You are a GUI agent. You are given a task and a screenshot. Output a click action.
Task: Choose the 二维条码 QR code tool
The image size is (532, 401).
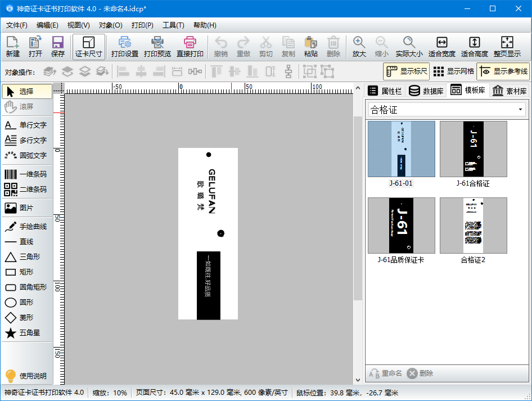[x=27, y=190]
